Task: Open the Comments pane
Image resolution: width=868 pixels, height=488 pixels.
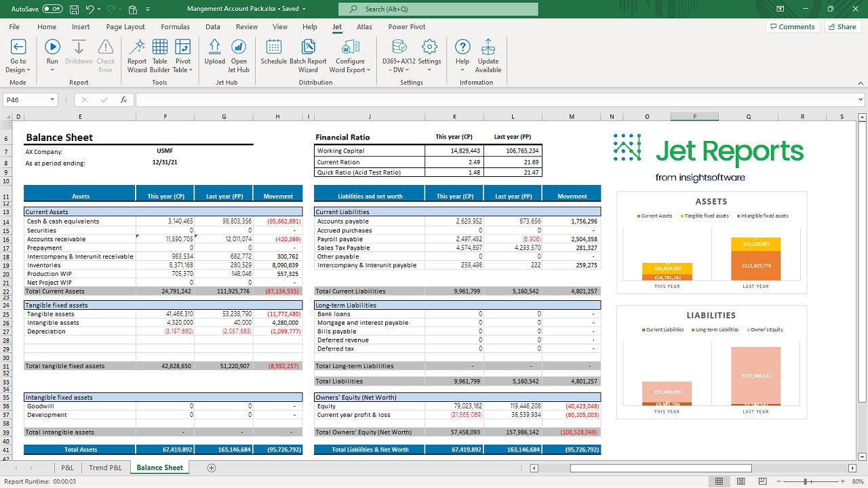Action: pyautogui.click(x=792, y=27)
